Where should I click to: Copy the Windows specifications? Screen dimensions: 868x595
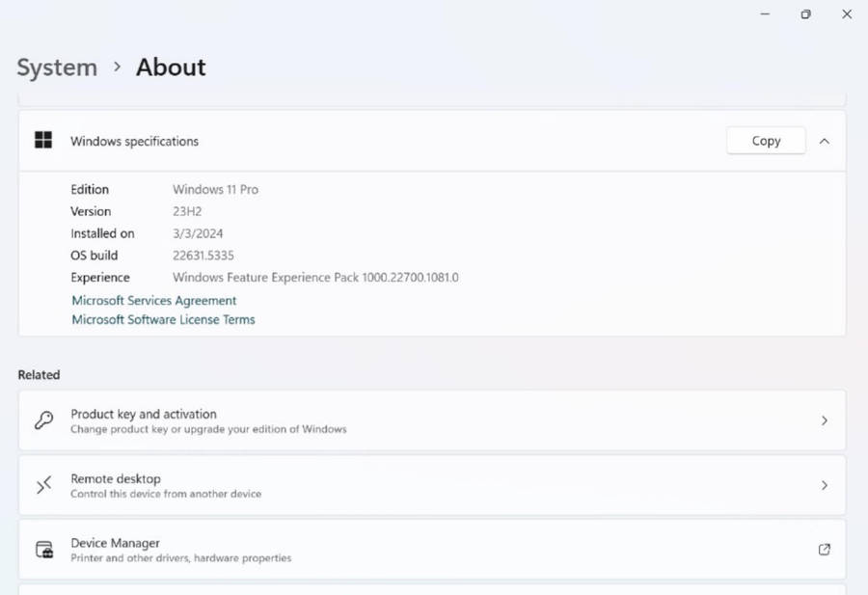766,141
